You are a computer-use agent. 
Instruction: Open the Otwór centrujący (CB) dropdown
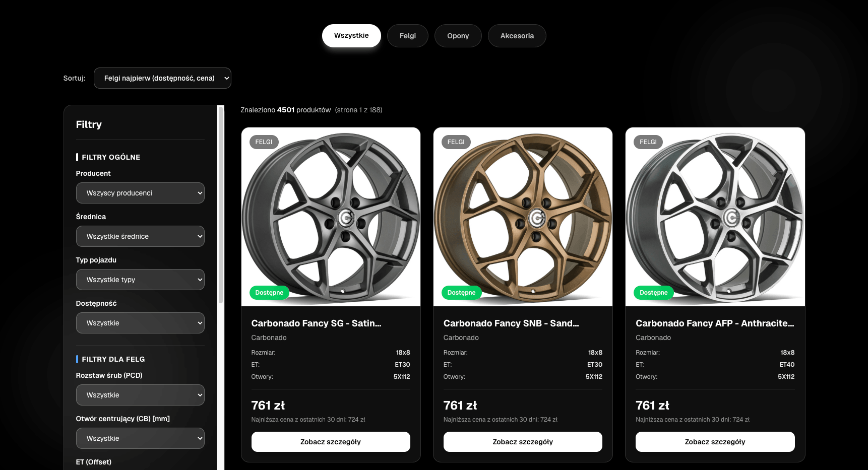tap(140, 438)
